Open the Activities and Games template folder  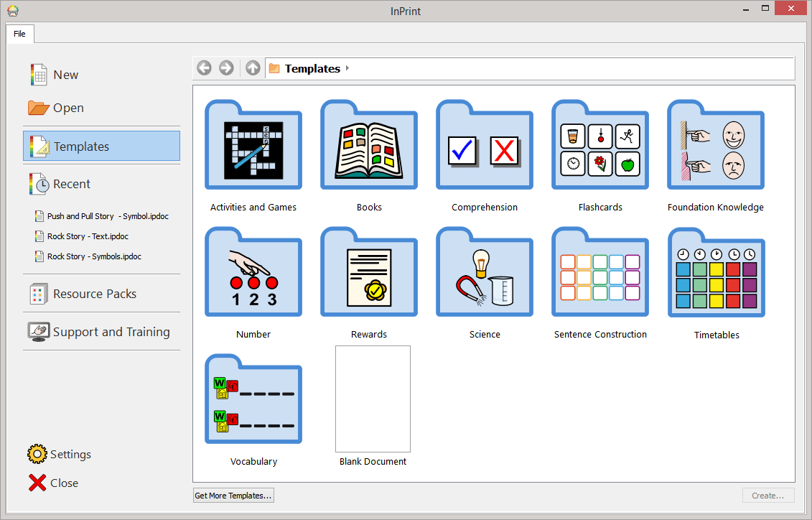(x=253, y=149)
